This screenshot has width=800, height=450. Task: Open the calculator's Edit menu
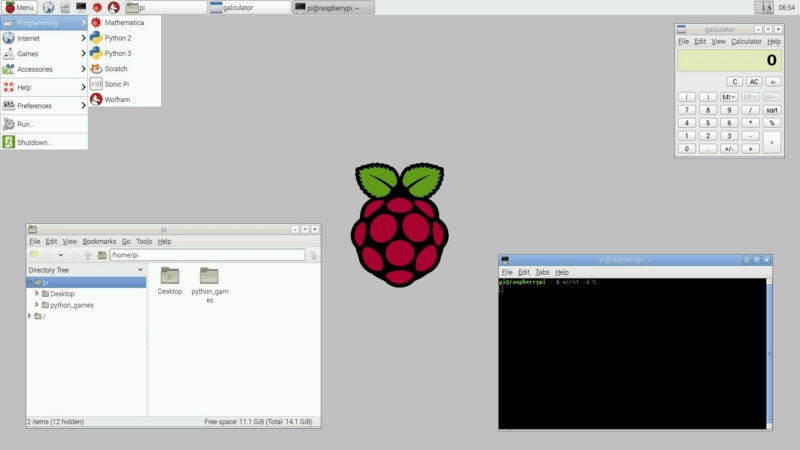(x=700, y=41)
